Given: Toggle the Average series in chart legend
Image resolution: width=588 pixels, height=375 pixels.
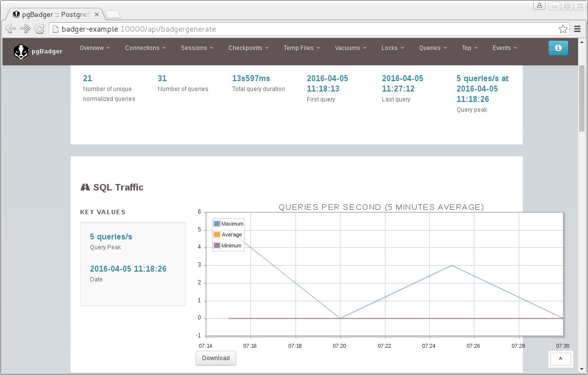Looking at the screenshot, I should pos(231,235).
